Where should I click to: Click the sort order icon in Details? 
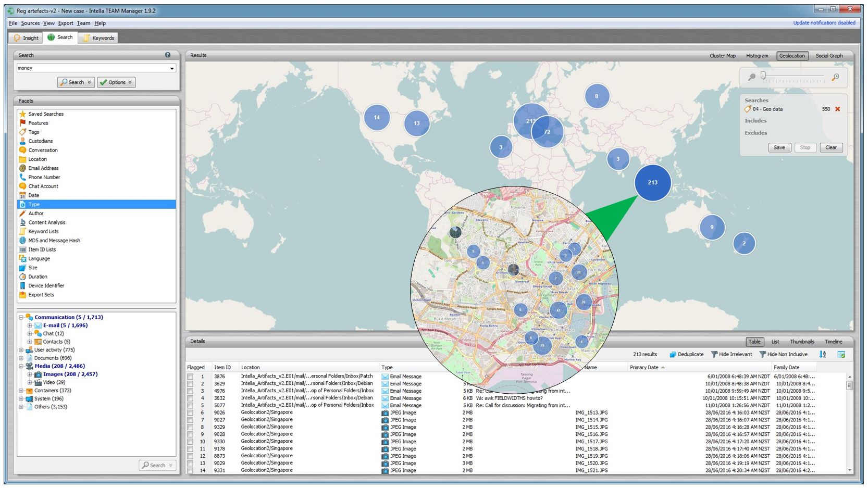823,354
